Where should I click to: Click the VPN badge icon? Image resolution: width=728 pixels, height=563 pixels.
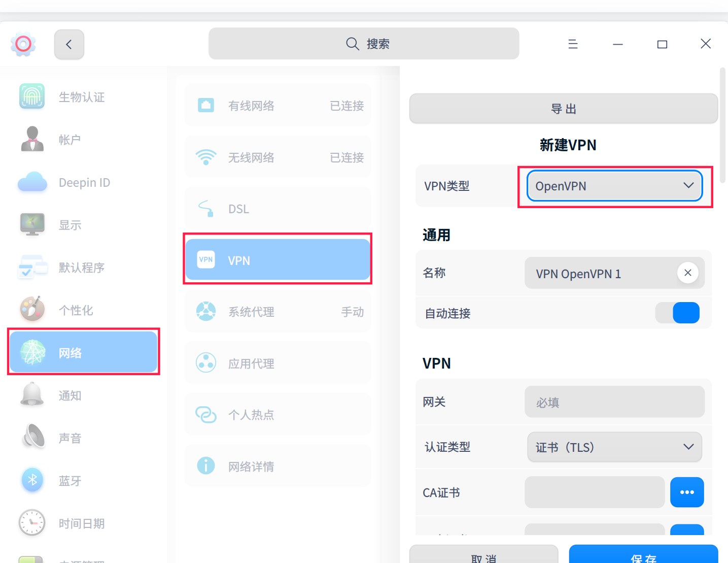[206, 259]
